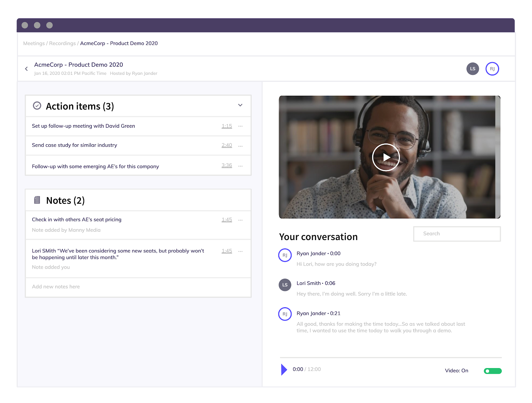Viewport: 532px width, 403px height.
Task: Jump to timestamp 1:15 for the follow-up meeting item
Action: (x=226, y=126)
